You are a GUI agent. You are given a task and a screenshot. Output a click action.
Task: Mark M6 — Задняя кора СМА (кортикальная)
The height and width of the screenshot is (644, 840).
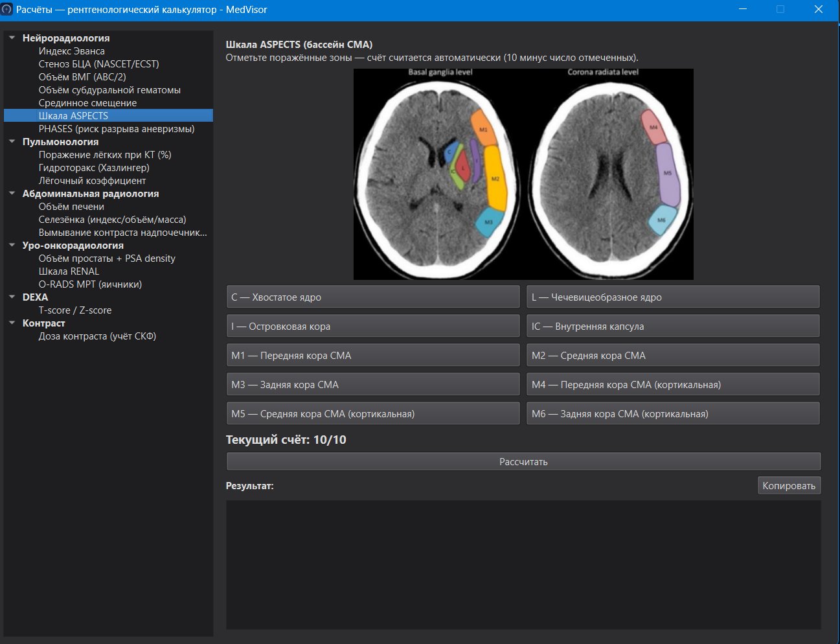coord(673,413)
